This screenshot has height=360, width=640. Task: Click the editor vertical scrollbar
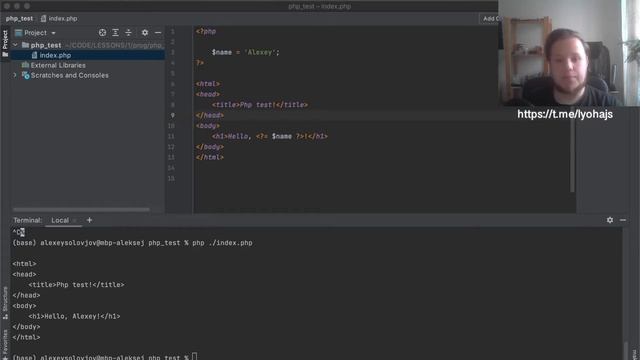tap(572, 155)
